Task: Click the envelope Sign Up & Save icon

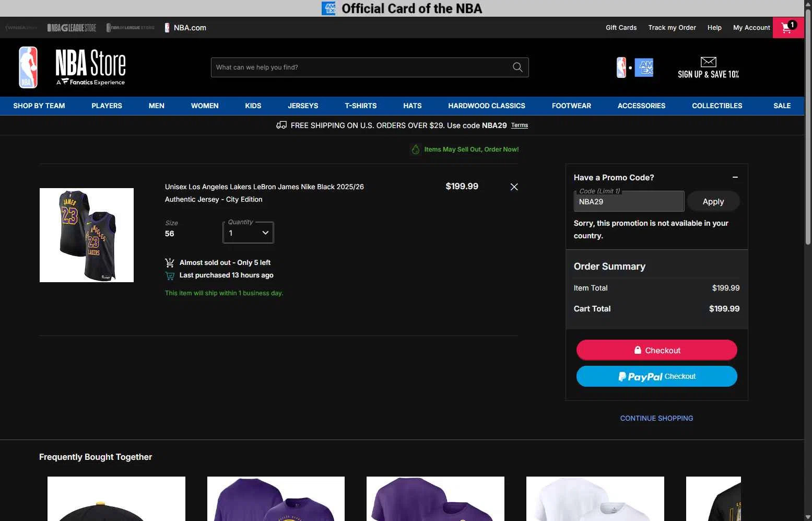Action: pyautogui.click(x=708, y=62)
